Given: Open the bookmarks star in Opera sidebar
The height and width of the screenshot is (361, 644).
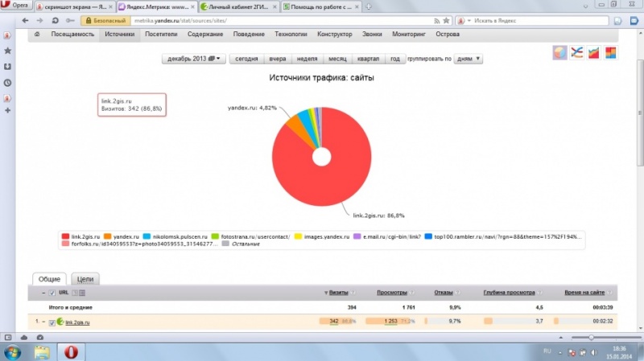Looking at the screenshot, I should (x=7, y=51).
